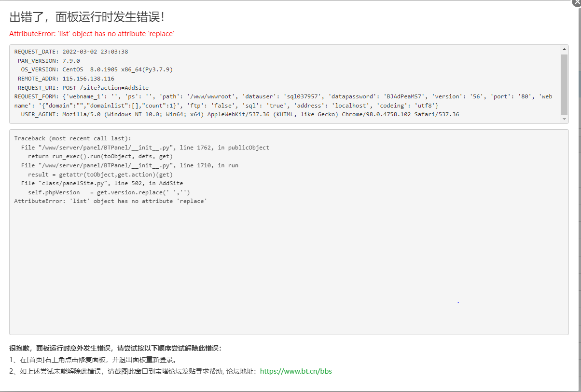Click the error dialog title heading
The height and width of the screenshot is (392, 581).
[87, 17]
